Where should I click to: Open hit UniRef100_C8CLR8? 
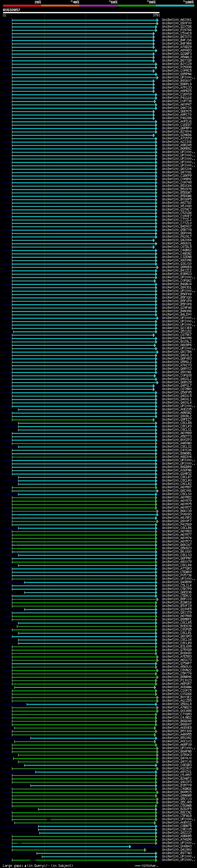coord(177,423)
